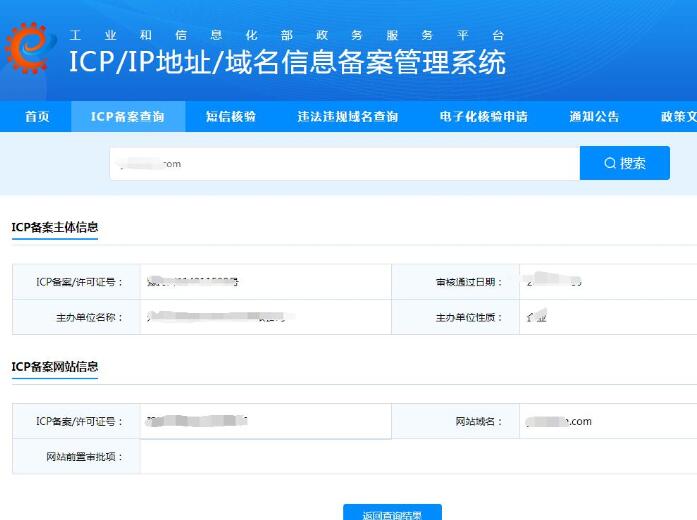Focus the domain search input field
The width and height of the screenshot is (697, 520).
tap(345, 164)
